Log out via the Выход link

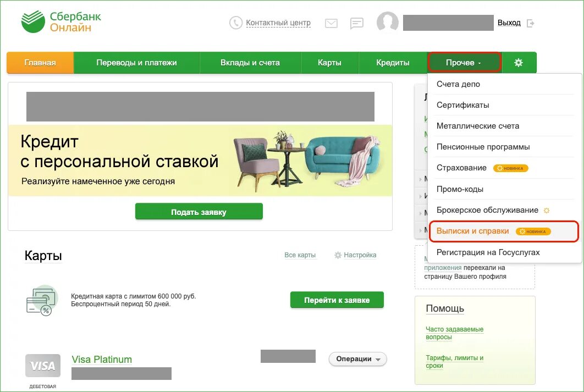point(509,23)
